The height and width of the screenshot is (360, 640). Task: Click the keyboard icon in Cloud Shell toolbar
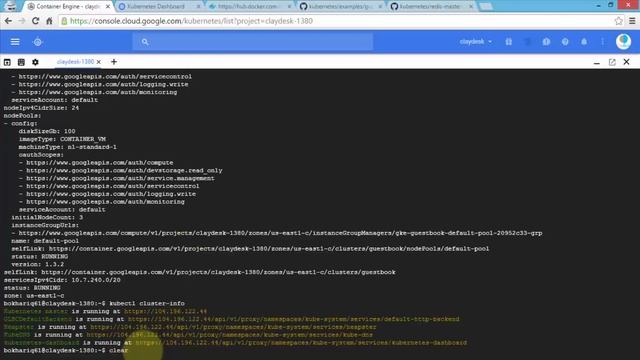[21, 62]
